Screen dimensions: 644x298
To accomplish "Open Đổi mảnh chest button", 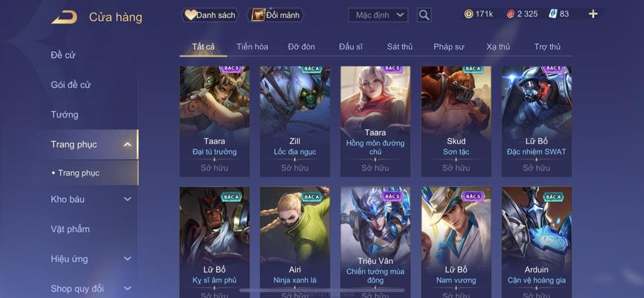I will (276, 15).
